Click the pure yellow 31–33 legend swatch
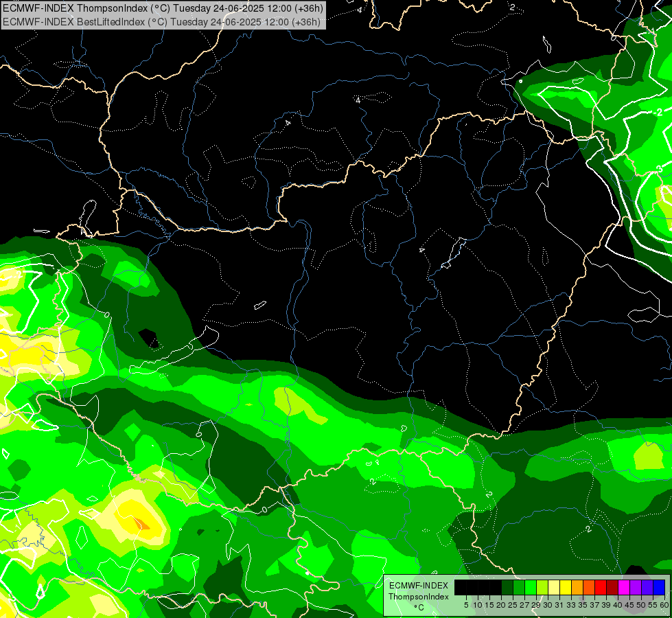The width and height of the screenshot is (672, 618). 566,587
